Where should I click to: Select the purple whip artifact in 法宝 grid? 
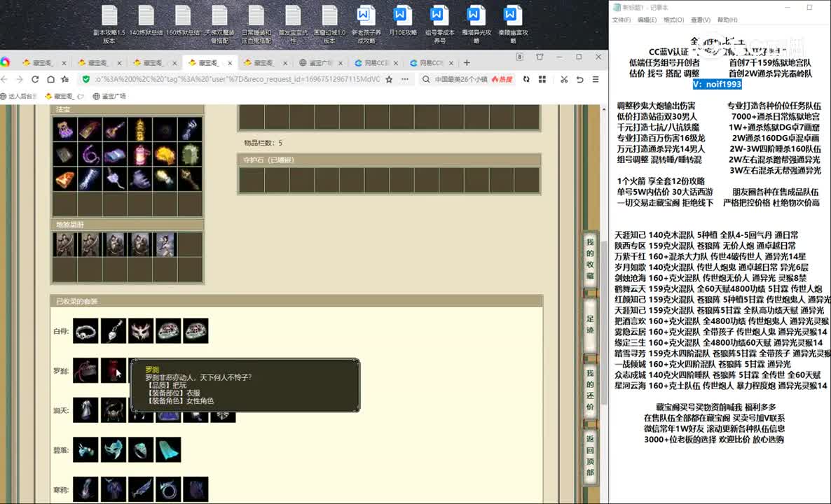click(90, 155)
